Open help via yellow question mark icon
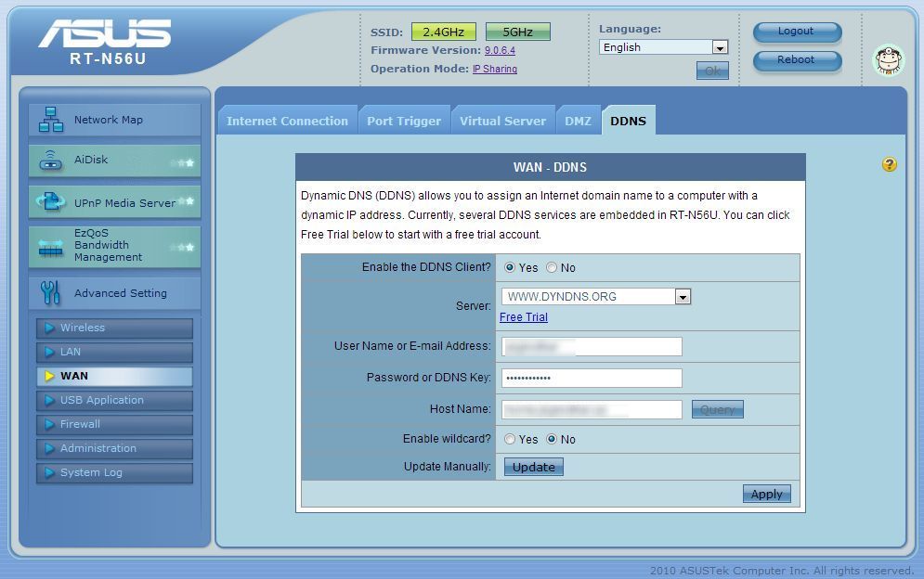 tap(890, 165)
